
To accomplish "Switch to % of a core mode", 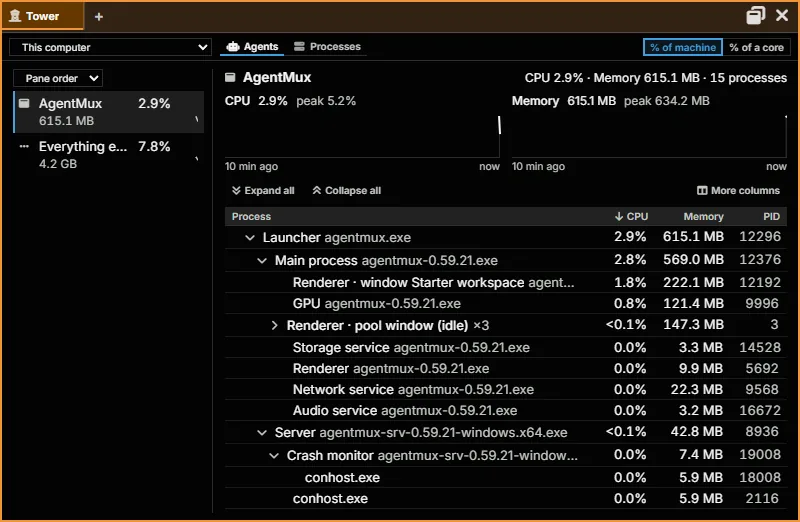I will click(756, 47).
